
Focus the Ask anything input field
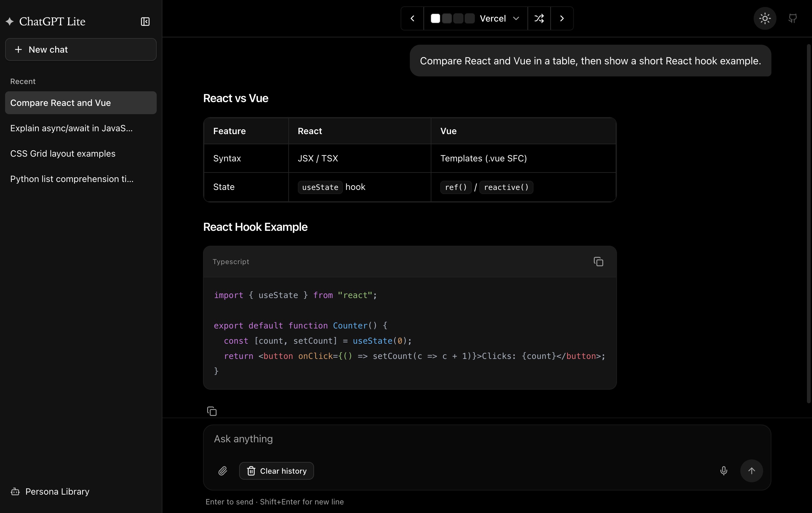[x=487, y=439]
